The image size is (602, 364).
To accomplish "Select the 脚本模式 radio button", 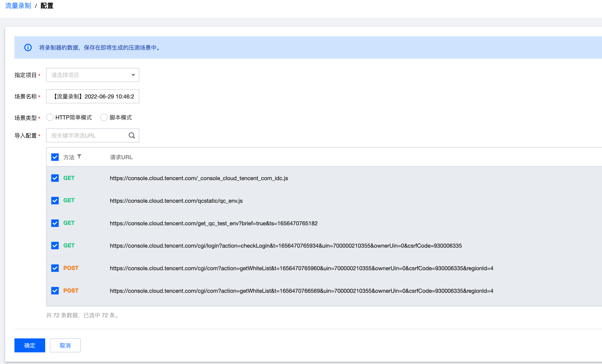I will click(104, 118).
